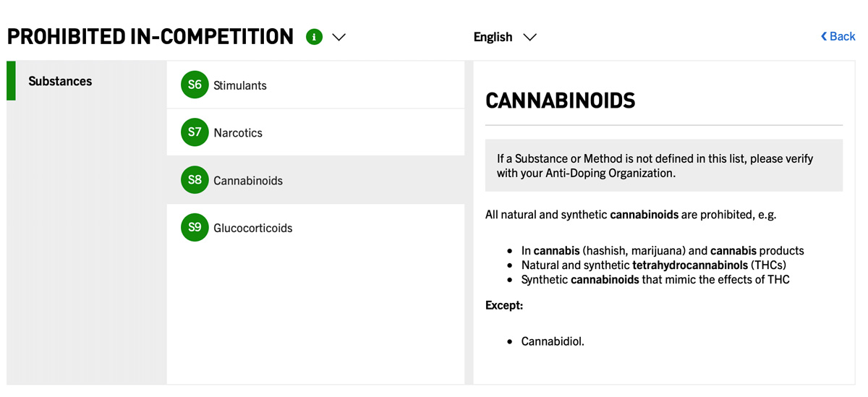
Task: Click the green S7 Narcotics badge
Action: (x=195, y=133)
